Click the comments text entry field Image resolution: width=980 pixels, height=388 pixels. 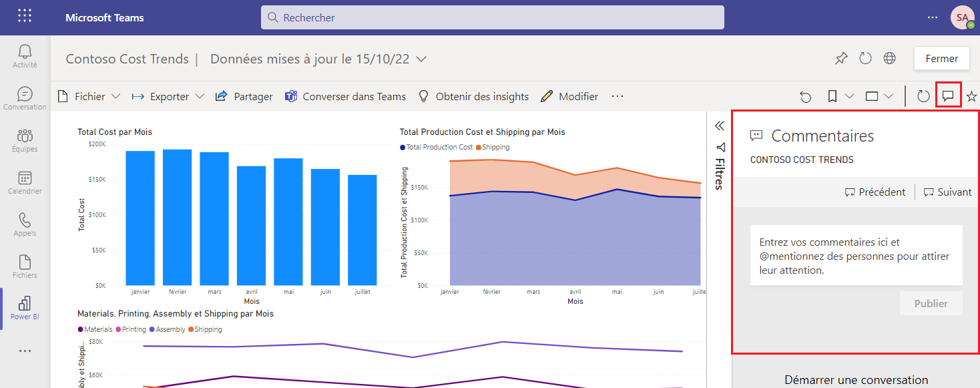click(x=856, y=255)
